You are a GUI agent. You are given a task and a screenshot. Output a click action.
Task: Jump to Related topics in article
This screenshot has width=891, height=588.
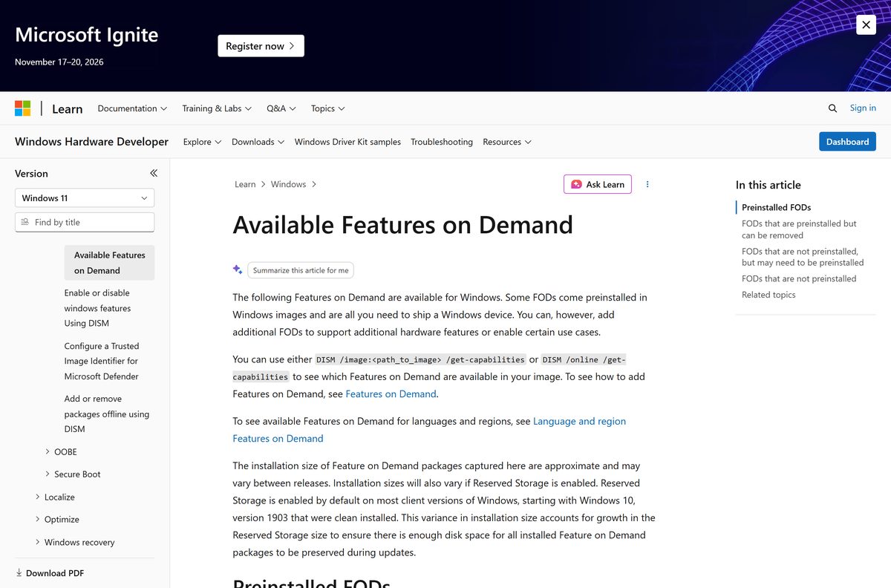point(768,295)
